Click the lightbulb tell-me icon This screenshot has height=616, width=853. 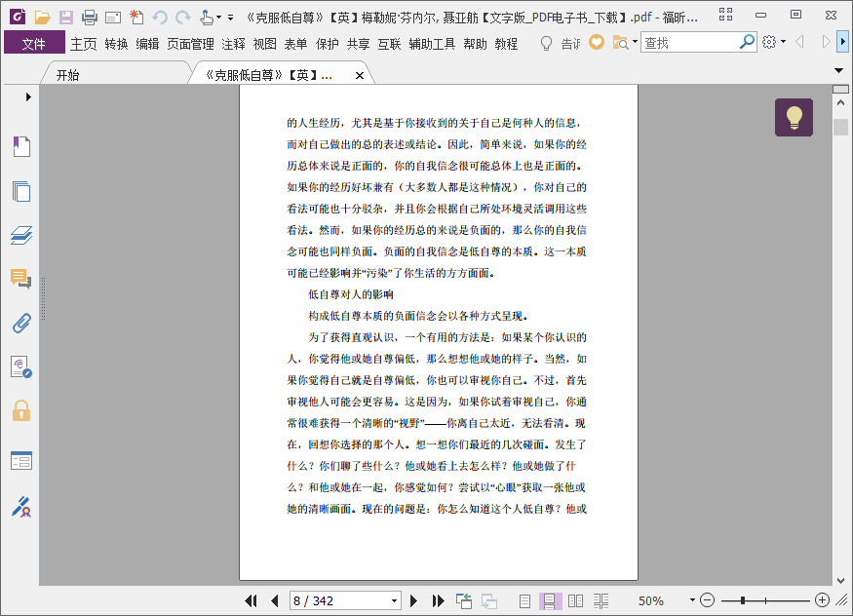546,43
